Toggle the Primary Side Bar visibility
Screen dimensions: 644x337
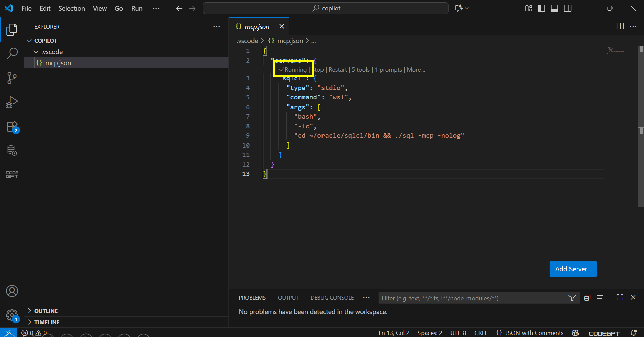(541, 8)
